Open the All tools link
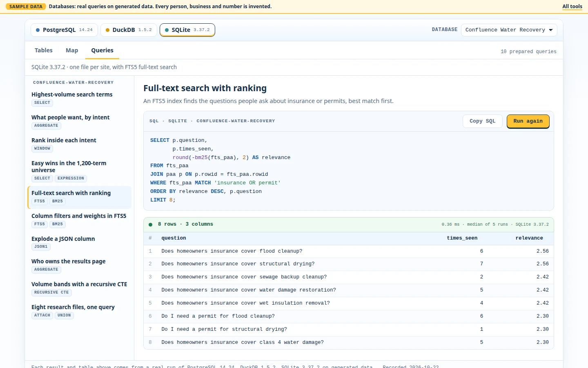The image size is (588, 368). 572,7
